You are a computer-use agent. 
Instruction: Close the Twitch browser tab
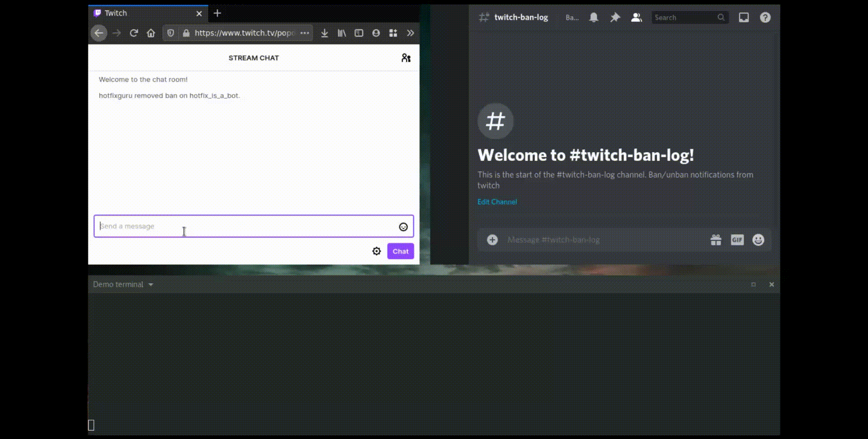(199, 14)
